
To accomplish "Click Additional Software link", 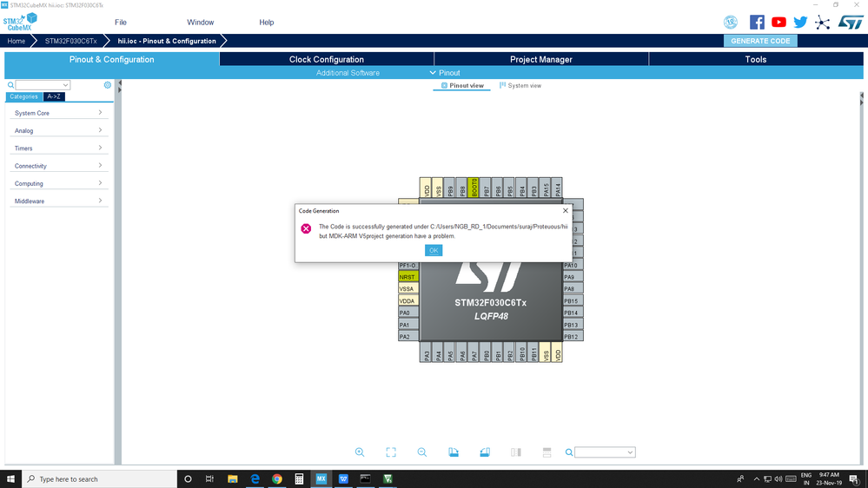I will pos(348,72).
